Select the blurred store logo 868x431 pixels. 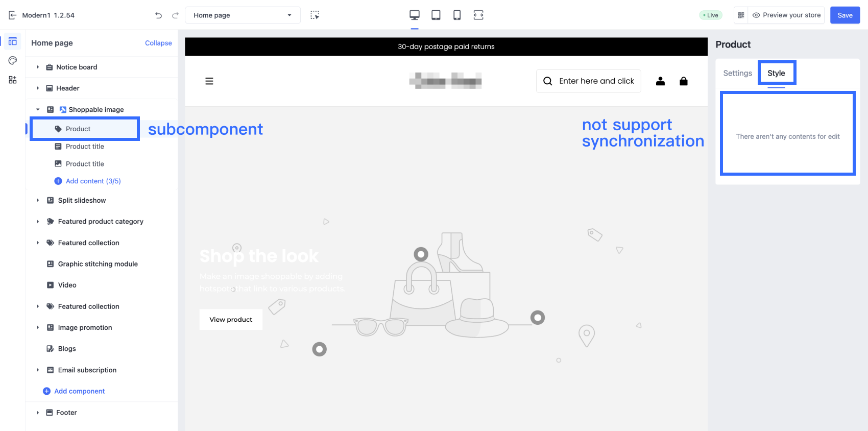coord(446,81)
